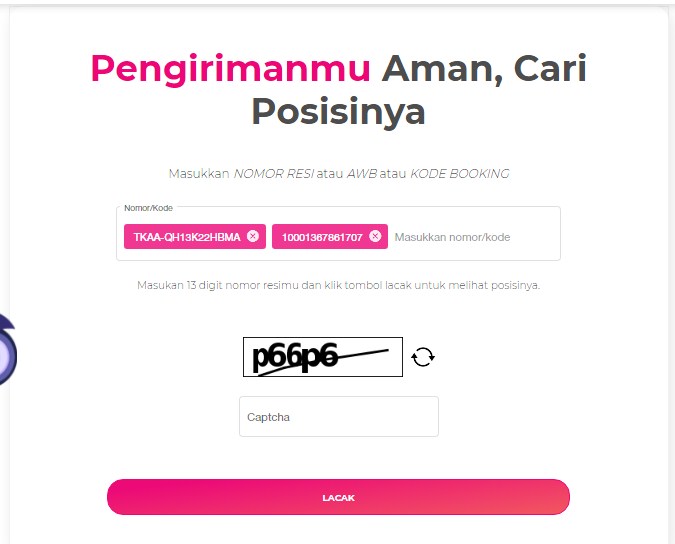
Task: Select the TKAA-QH13K22HBMA chip label
Action: point(187,237)
